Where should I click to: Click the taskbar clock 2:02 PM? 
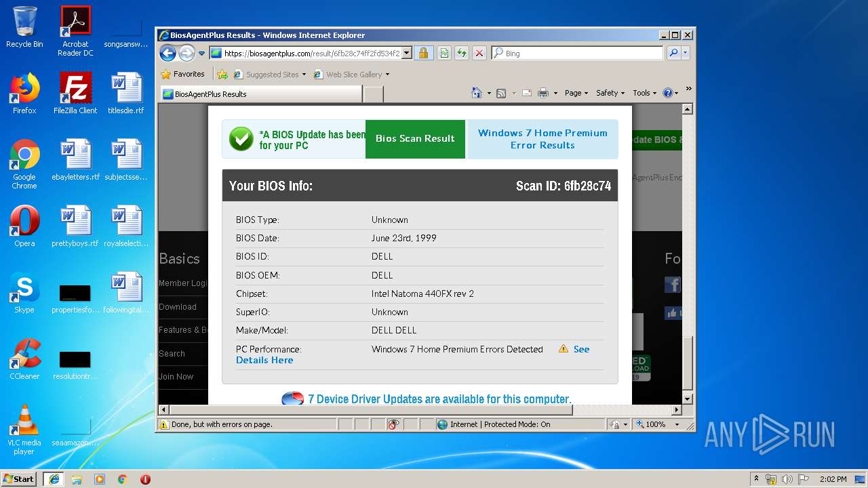(x=833, y=479)
